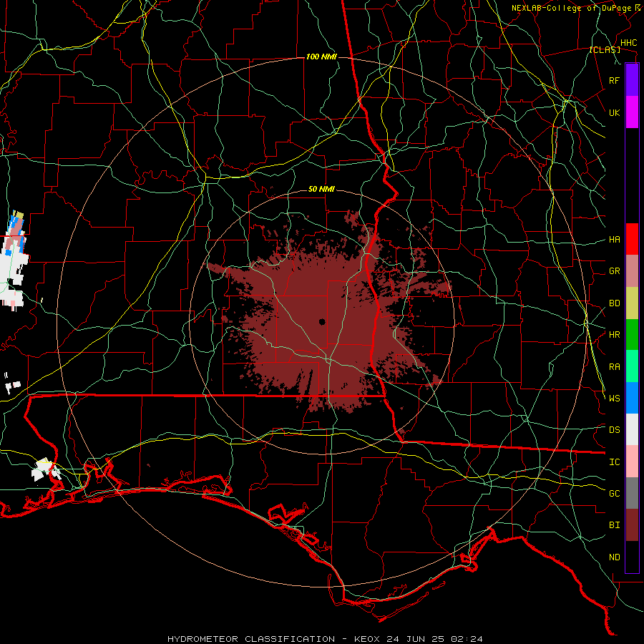Click the WS legend label

[x=614, y=399]
